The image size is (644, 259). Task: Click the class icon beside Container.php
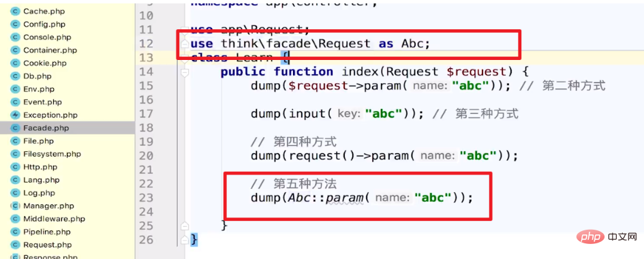click(15, 50)
